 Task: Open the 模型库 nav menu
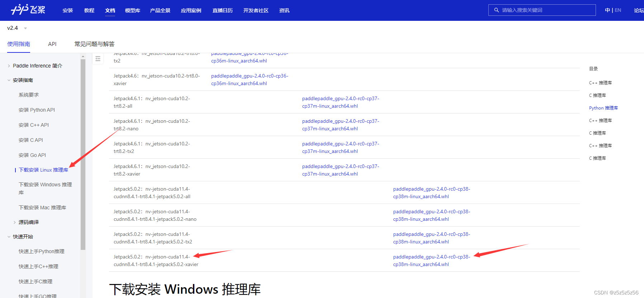pyautogui.click(x=133, y=10)
